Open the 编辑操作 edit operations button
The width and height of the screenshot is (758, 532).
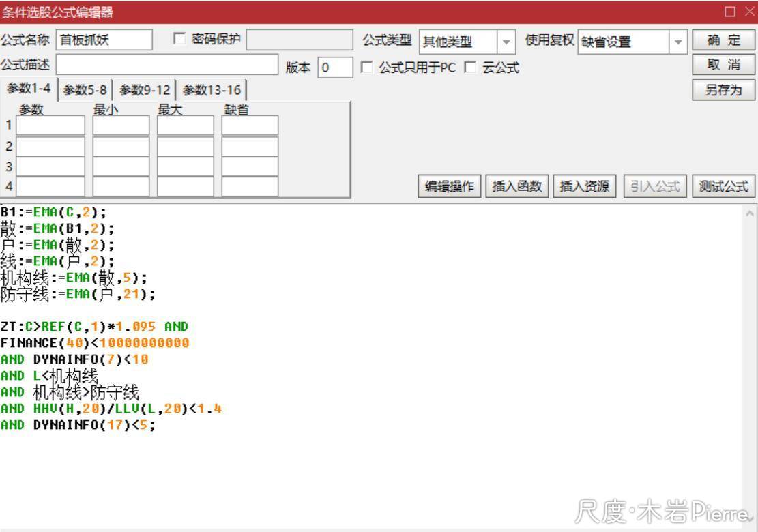point(450,186)
